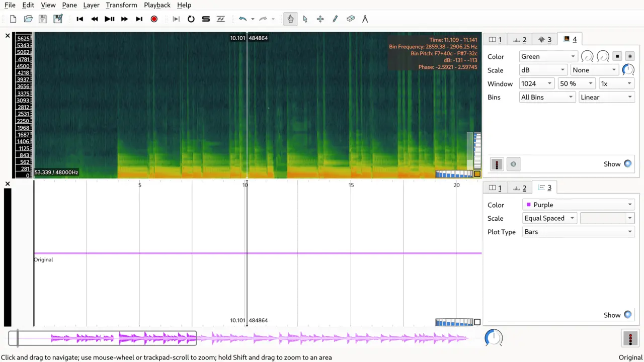Toggle the Loop playback icon

[x=191, y=19]
